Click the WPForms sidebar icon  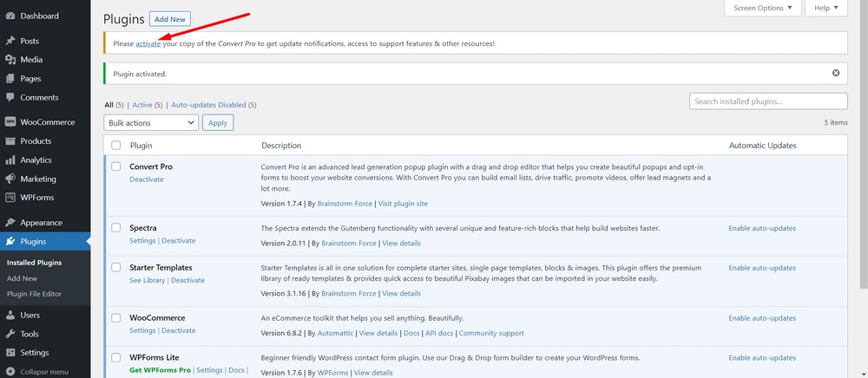tap(10, 198)
